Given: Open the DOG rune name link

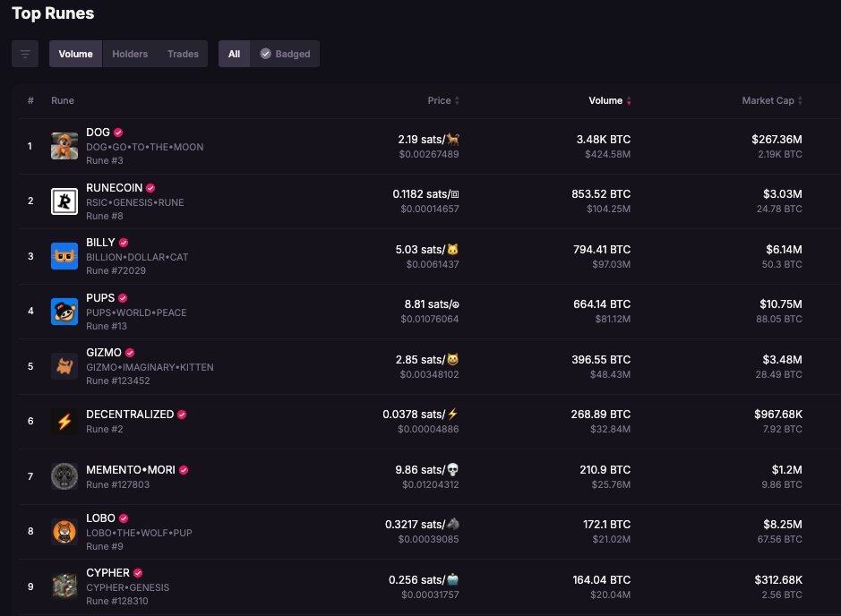Looking at the screenshot, I should click(98, 133).
